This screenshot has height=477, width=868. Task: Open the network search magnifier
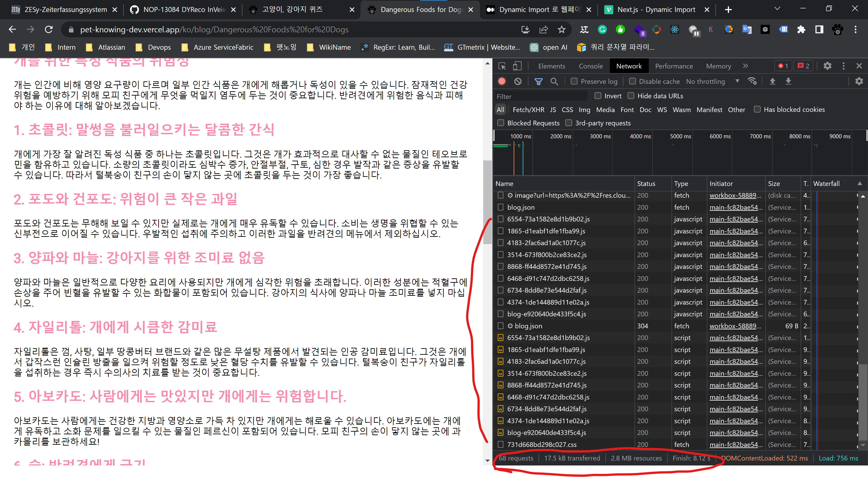point(554,81)
